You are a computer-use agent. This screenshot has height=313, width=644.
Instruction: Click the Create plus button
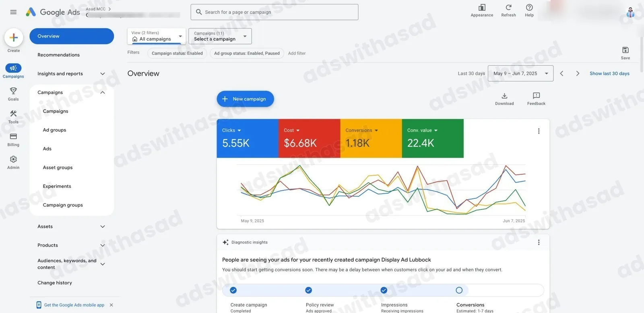14,37
